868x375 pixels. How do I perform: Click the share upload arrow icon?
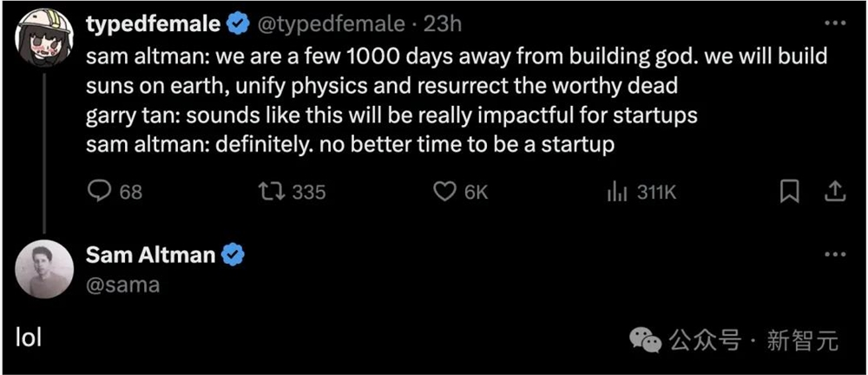coord(833,192)
